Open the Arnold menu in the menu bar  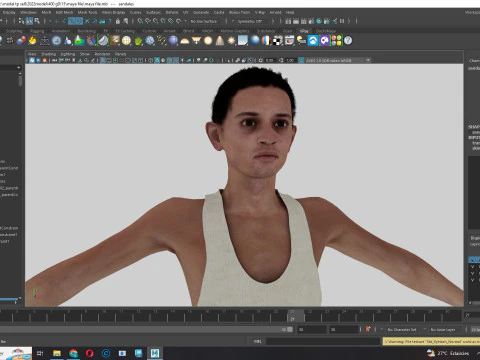click(x=275, y=12)
